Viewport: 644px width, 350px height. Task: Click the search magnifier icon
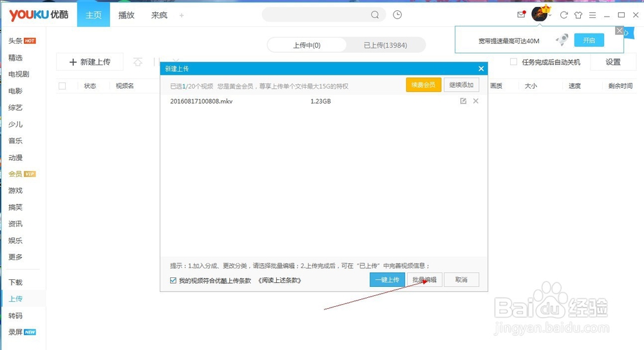tap(375, 15)
